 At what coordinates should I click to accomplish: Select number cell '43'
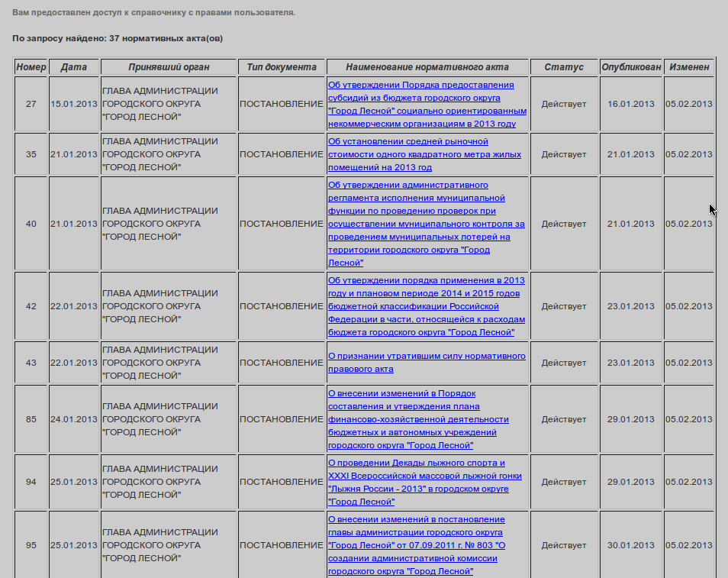(x=31, y=363)
